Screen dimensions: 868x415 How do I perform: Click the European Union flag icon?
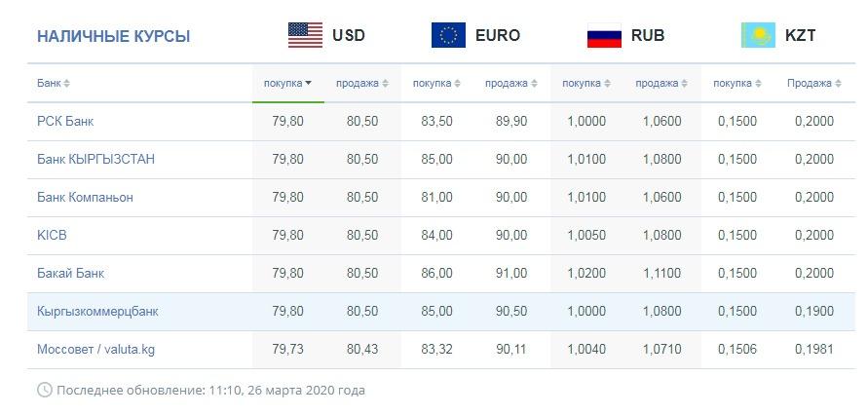(448, 35)
